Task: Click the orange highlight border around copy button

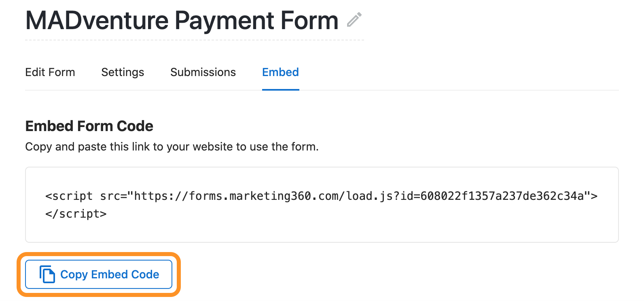Action: click(x=99, y=254)
